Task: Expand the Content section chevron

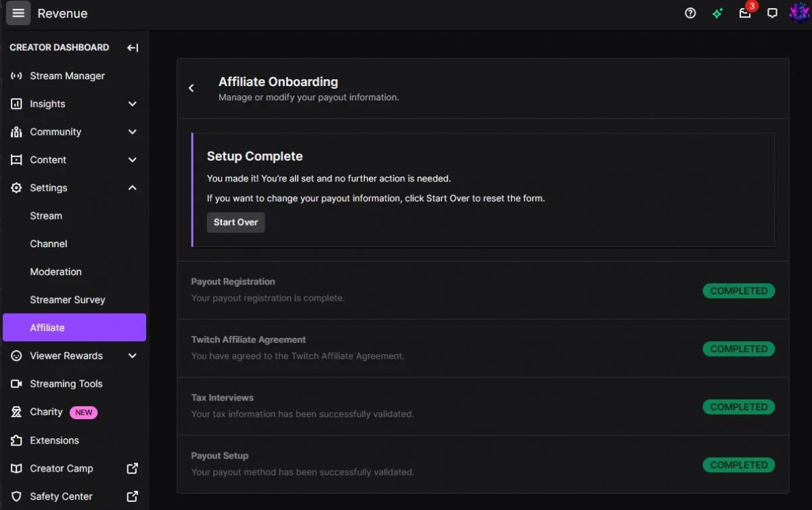Action: pyautogui.click(x=133, y=160)
